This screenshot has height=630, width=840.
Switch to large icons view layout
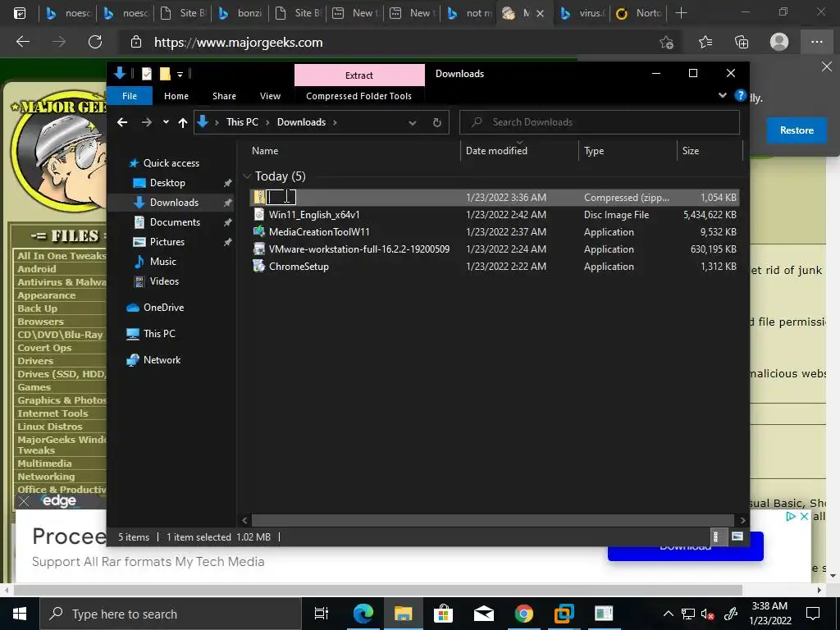pyautogui.click(x=737, y=536)
